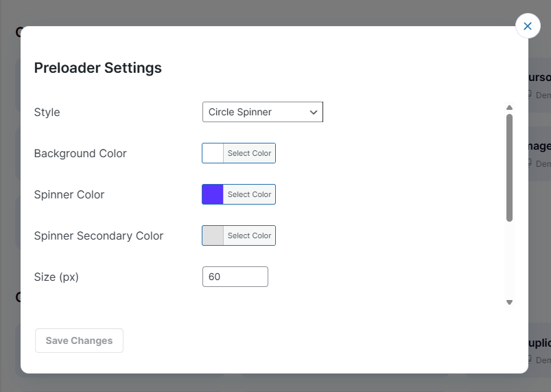Click the white Background Color swatch
The image size is (551, 392).
[213, 153]
